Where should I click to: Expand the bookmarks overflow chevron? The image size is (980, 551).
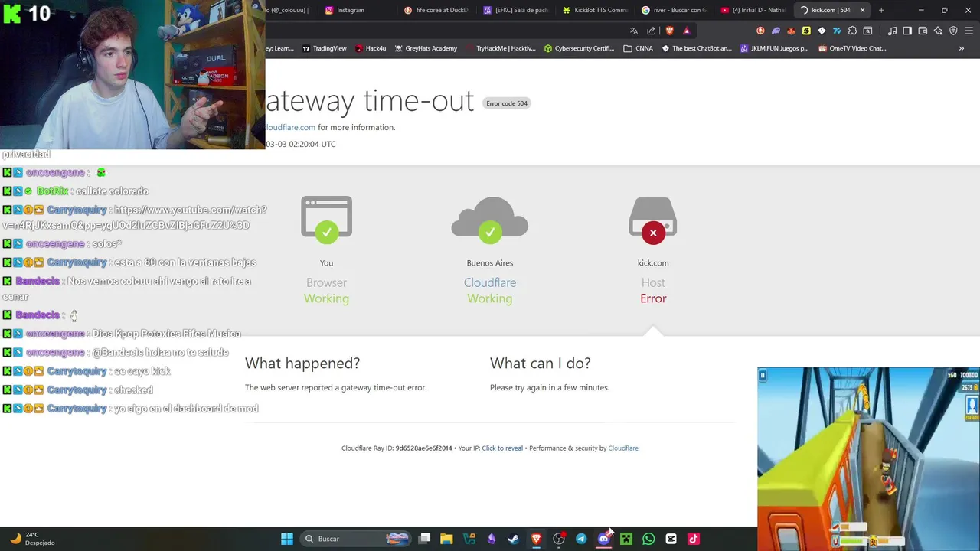[961, 48]
